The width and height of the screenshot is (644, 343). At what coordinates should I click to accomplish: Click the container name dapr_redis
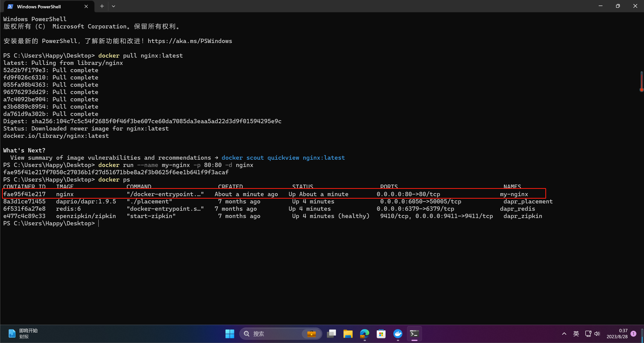coord(517,209)
